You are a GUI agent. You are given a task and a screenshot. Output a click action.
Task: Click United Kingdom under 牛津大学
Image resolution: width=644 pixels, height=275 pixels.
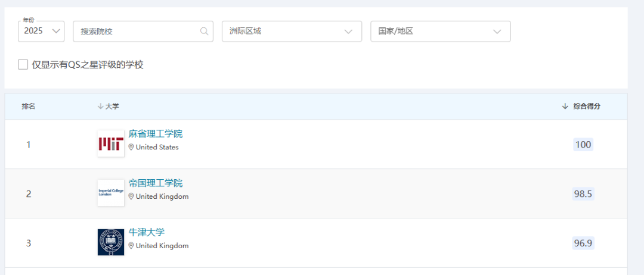(162, 245)
